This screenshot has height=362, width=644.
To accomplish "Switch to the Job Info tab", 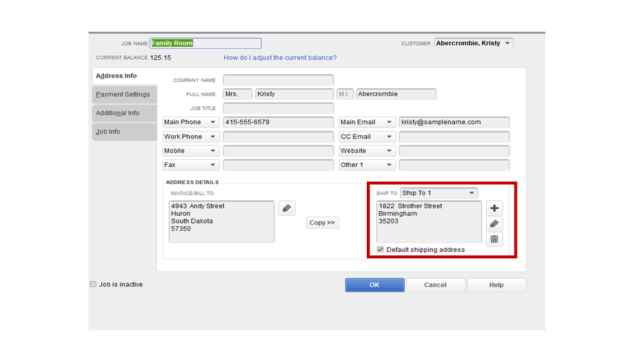I will 124,132.
